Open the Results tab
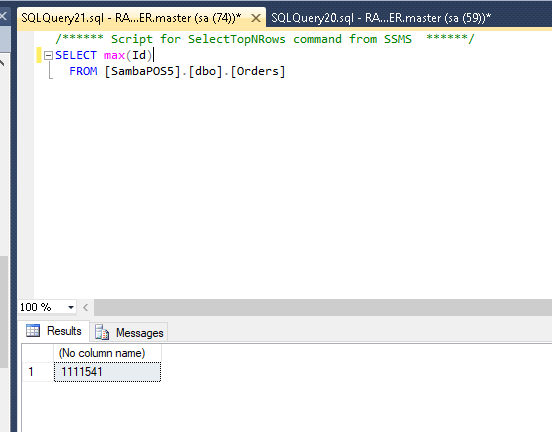Image resolution: width=552 pixels, height=432 pixels. click(x=54, y=331)
